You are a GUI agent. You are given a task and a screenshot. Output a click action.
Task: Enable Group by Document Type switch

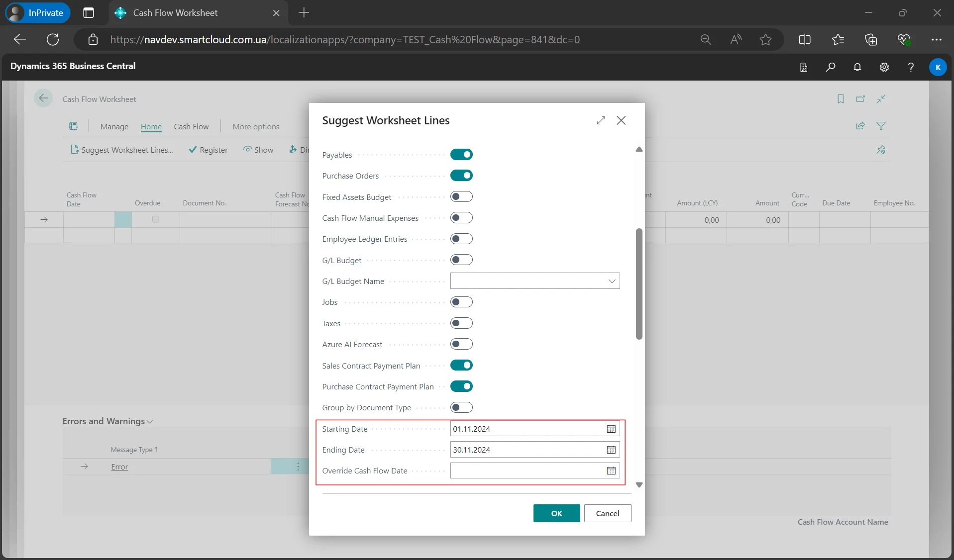[x=461, y=408]
